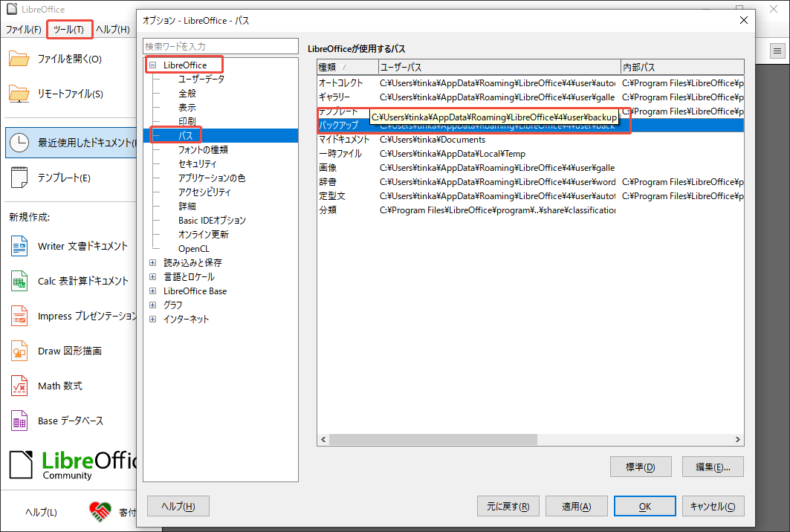This screenshot has width=790, height=532.
Task: Click the 編集(E)... button
Action: point(713,467)
